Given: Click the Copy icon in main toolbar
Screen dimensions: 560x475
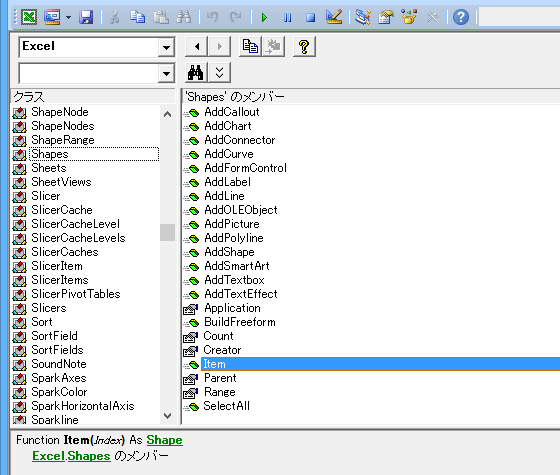Looking at the screenshot, I should [137, 17].
